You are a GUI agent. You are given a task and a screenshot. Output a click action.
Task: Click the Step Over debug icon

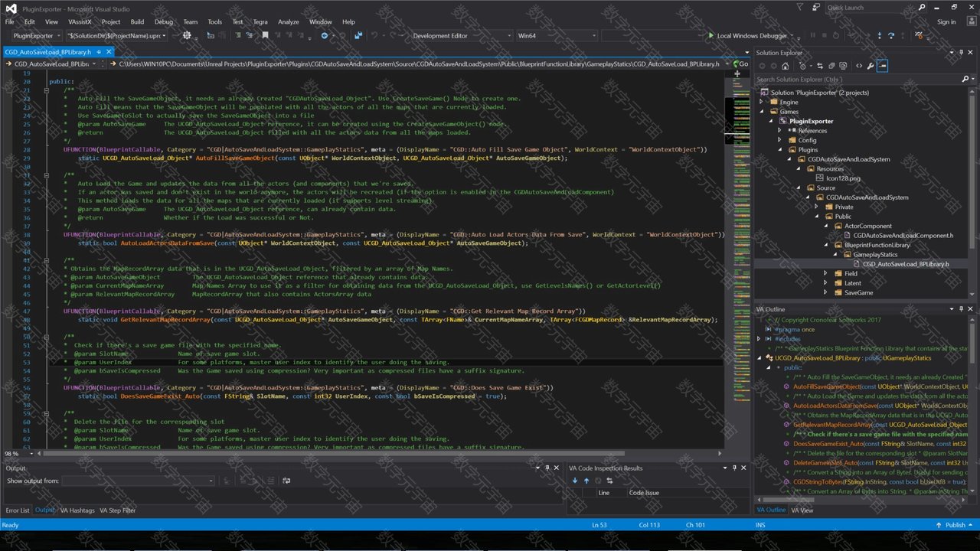pos(890,36)
